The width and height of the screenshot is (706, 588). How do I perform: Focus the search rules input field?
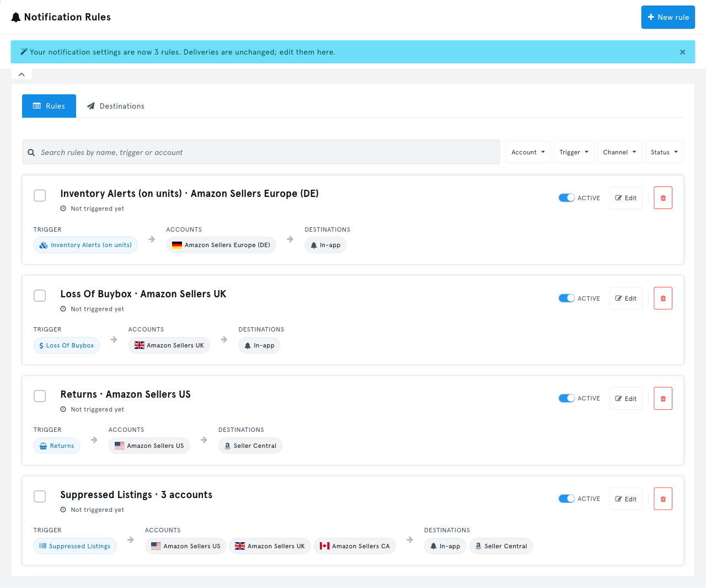(261, 152)
